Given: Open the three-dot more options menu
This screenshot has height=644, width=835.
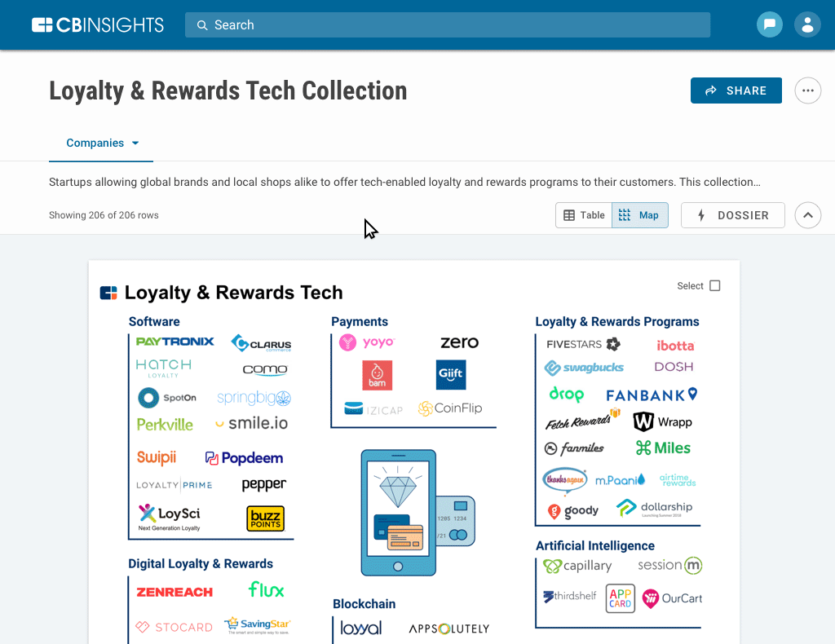Looking at the screenshot, I should tap(807, 90).
